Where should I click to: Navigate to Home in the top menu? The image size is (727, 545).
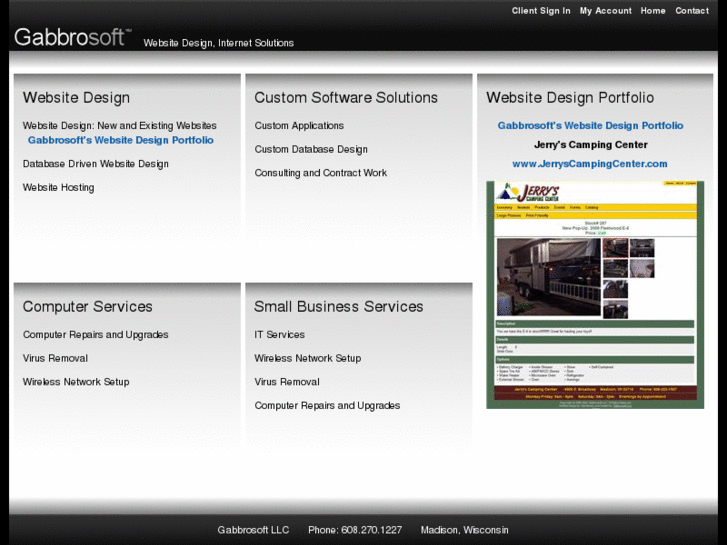(x=653, y=11)
